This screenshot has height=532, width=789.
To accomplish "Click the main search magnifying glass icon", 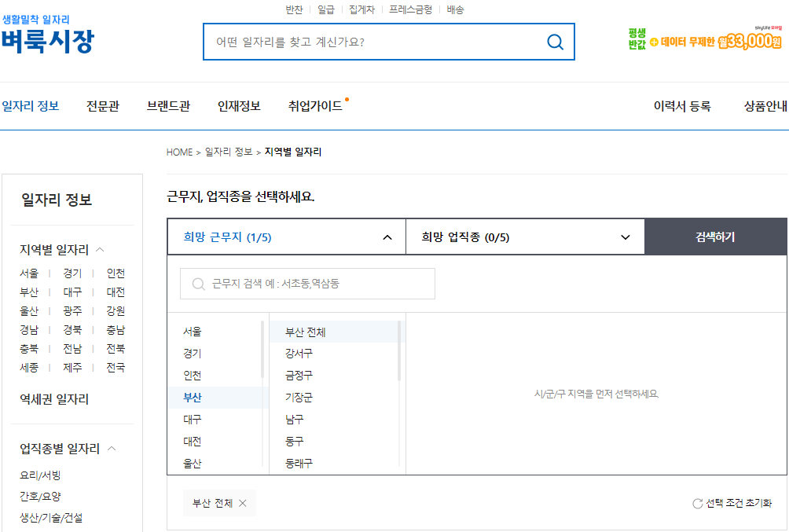I will pyautogui.click(x=556, y=42).
